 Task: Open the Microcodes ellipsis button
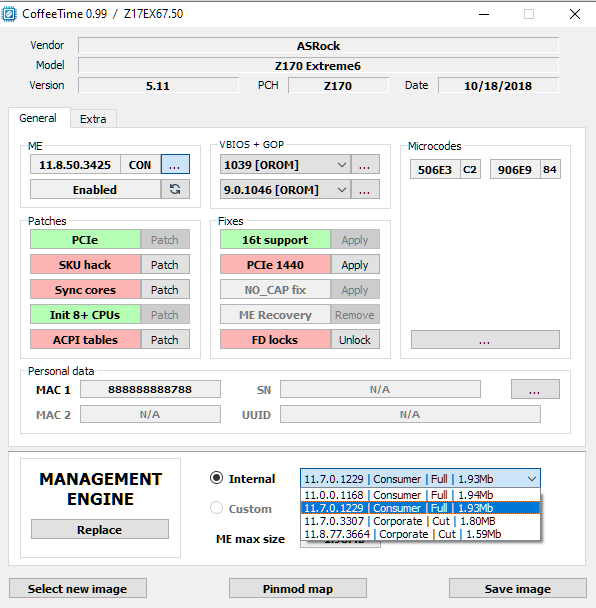click(x=485, y=340)
